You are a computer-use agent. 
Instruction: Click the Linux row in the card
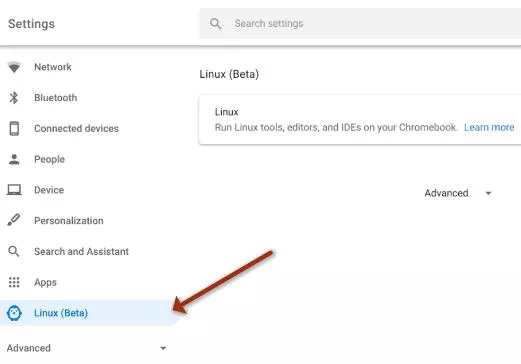point(360,120)
